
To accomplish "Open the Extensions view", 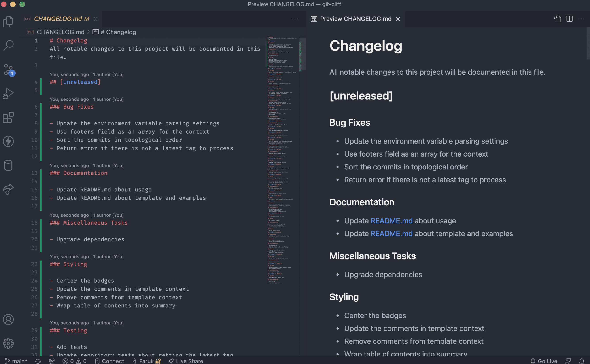I will (x=8, y=118).
